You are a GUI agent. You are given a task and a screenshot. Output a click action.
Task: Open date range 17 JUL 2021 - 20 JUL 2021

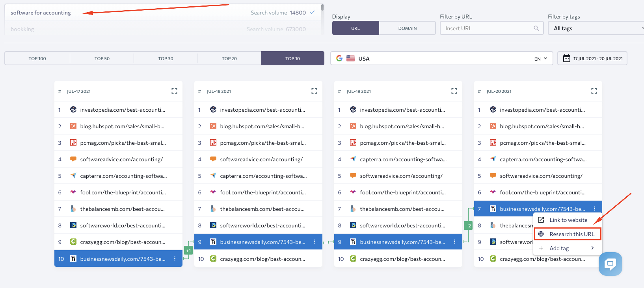pos(592,58)
